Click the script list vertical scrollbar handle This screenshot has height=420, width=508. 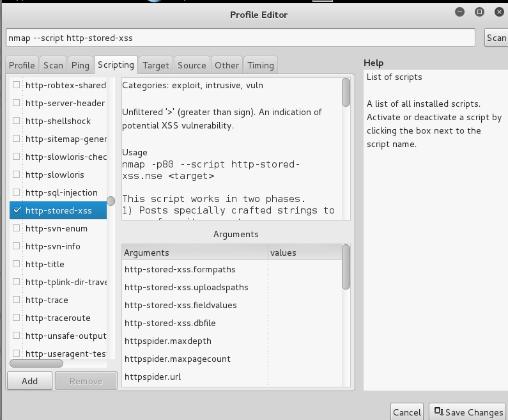[111, 201]
